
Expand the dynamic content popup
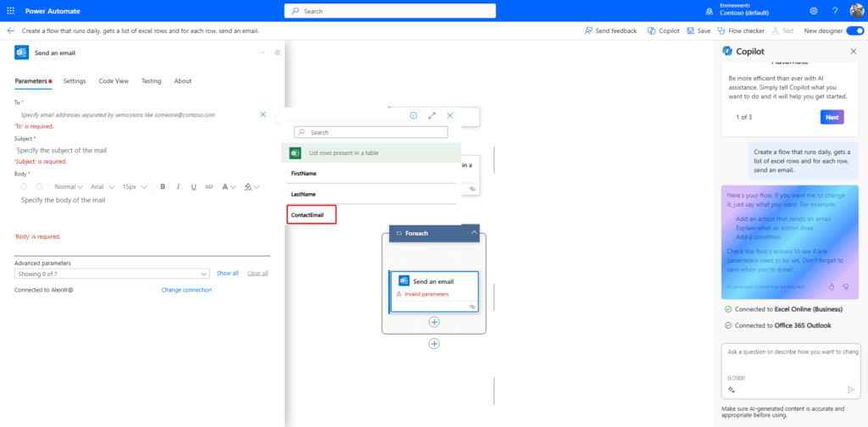pos(431,115)
